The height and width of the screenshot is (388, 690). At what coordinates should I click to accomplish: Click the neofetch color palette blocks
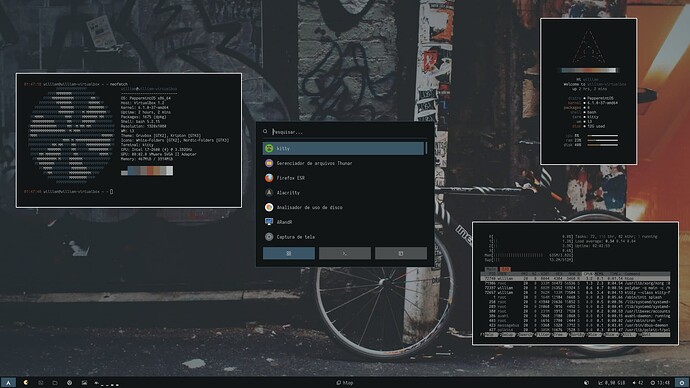coord(147,171)
